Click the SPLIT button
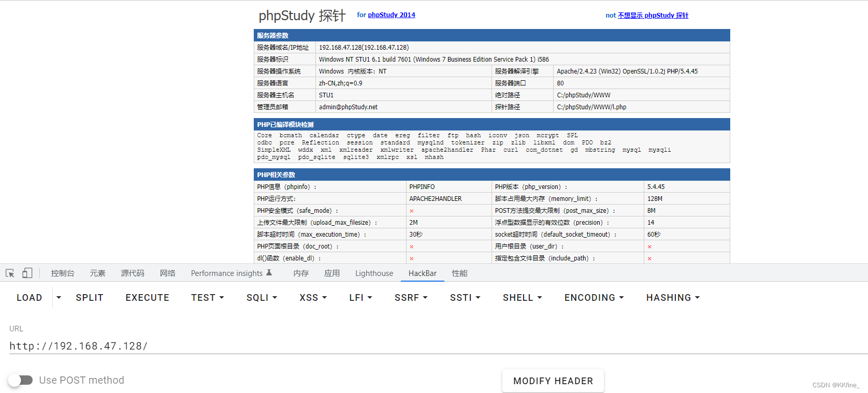 coord(90,298)
